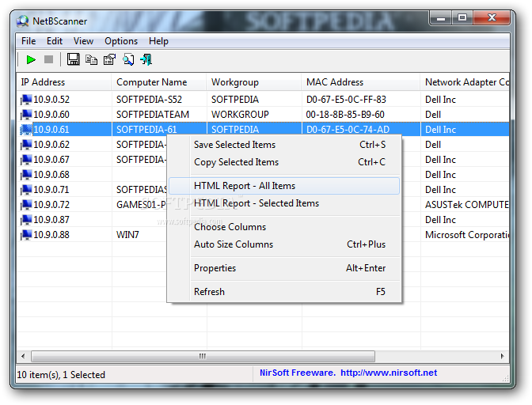532x405 pixels.
Task: Click Refresh in the context menu
Action: pyautogui.click(x=284, y=292)
